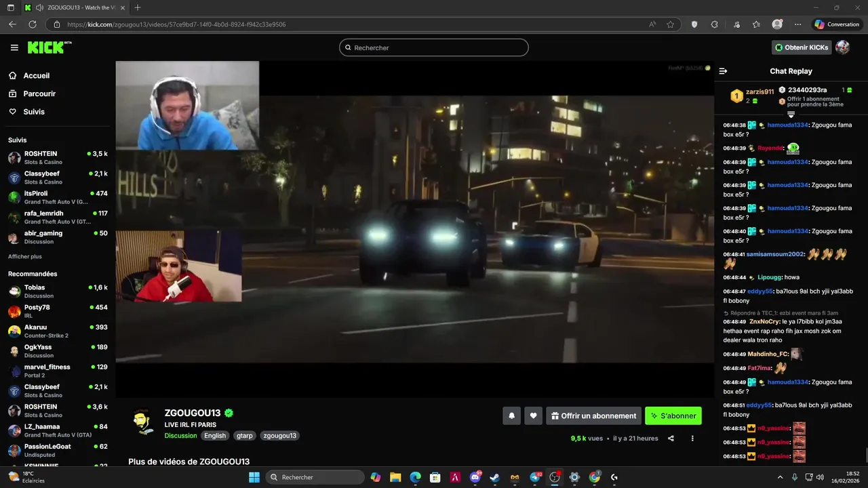Open the three-dot video options menu
This screenshot has width=868, height=488.
point(692,439)
